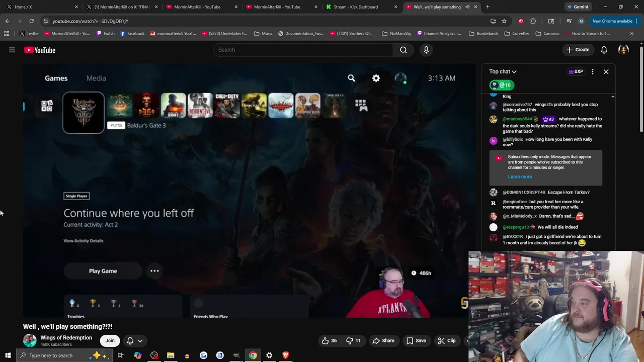The width and height of the screenshot is (644, 362).
Task: Bookmark this page with the star icon
Action: 504,21
